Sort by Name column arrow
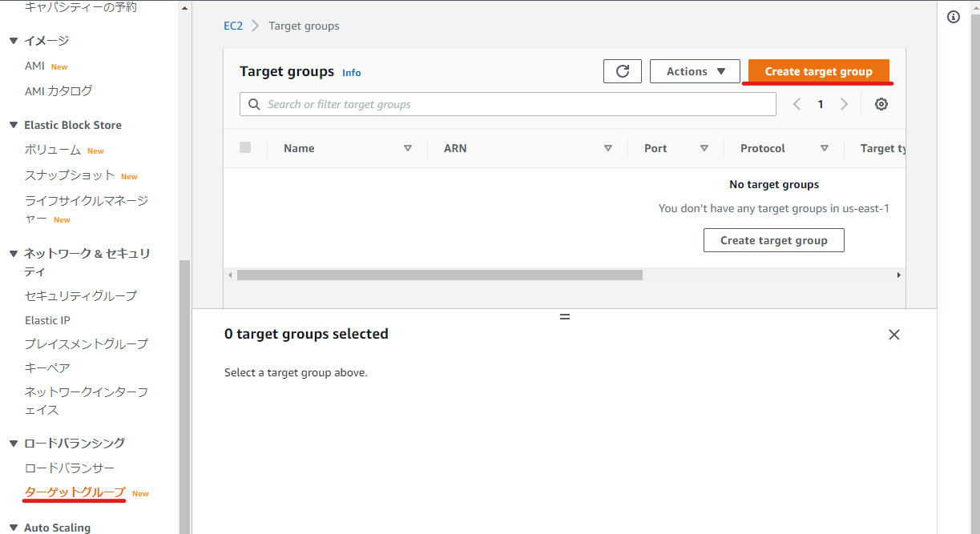Viewport: 980px width, 534px height. [408, 148]
